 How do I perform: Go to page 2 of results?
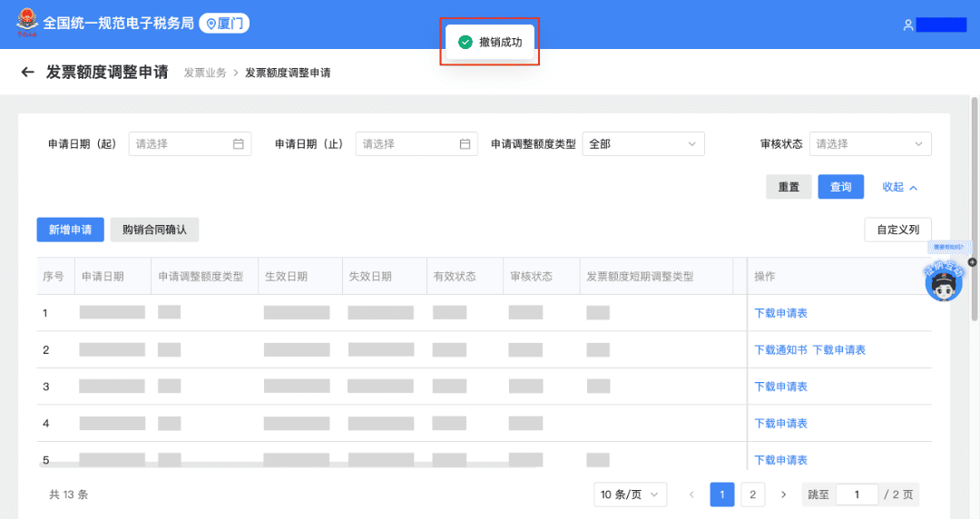tap(752, 495)
